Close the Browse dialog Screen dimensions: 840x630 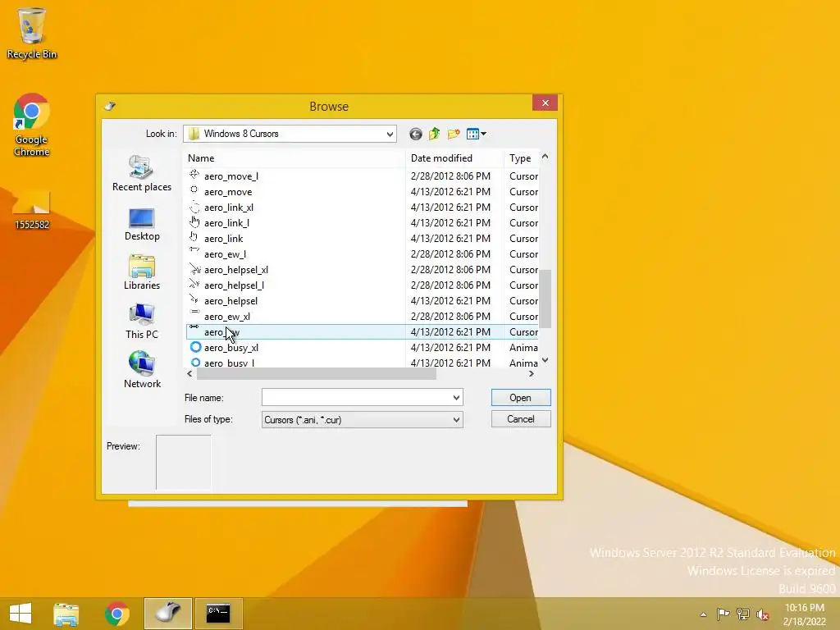[545, 103]
